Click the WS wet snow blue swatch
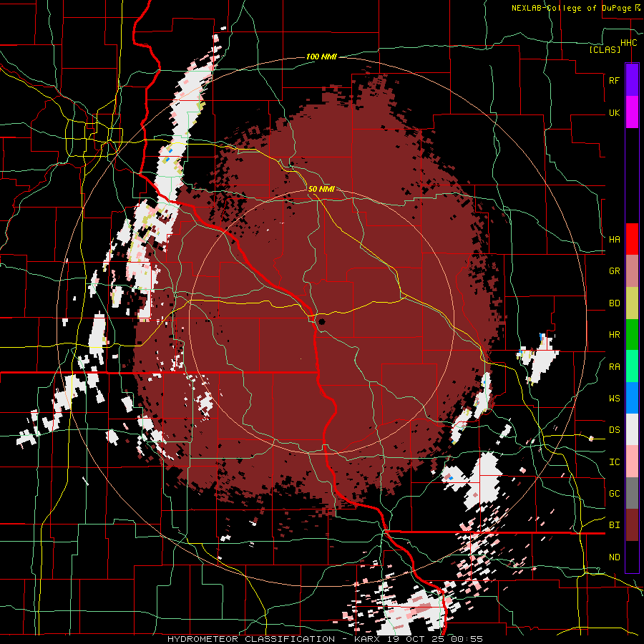 click(x=632, y=398)
